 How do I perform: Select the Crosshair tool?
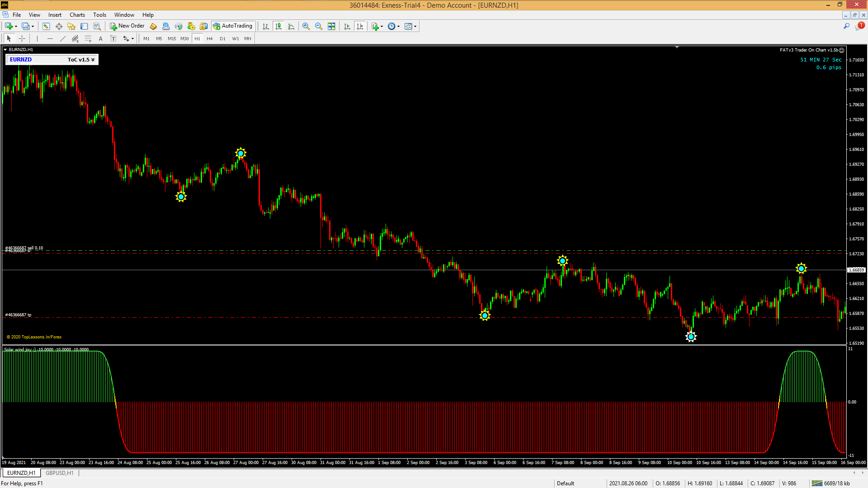tap(22, 38)
